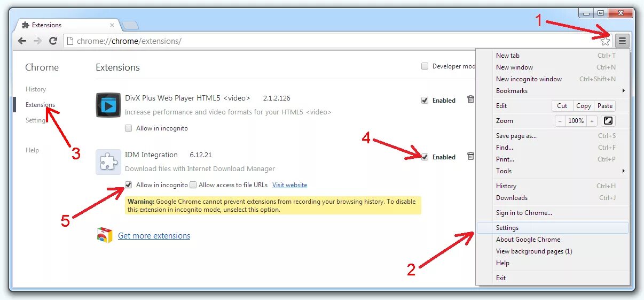
Task: Select the Extensions browser tab
Action: click(x=67, y=25)
